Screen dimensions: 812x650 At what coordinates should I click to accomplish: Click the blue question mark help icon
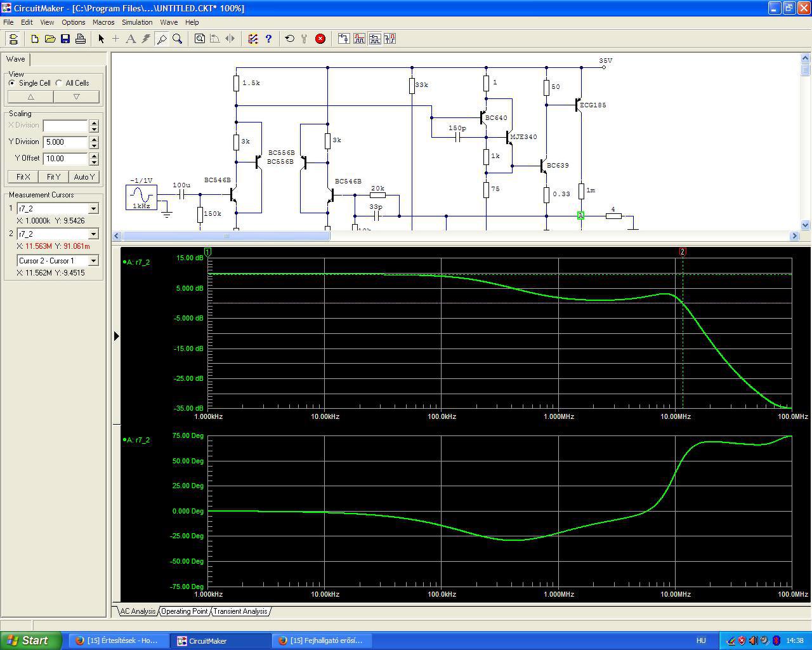pyautogui.click(x=268, y=39)
